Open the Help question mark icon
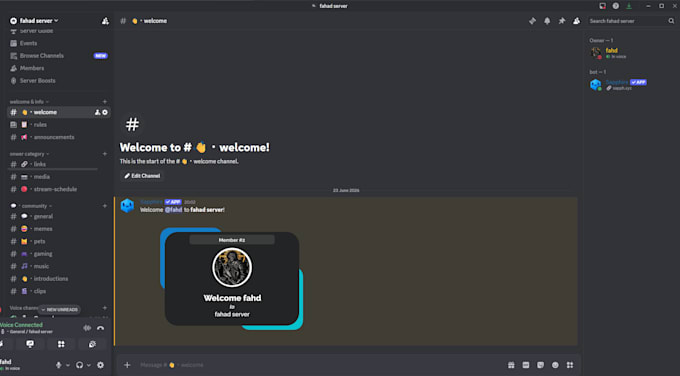Viewport: 680px width, 376px height. tap(615, 6)
